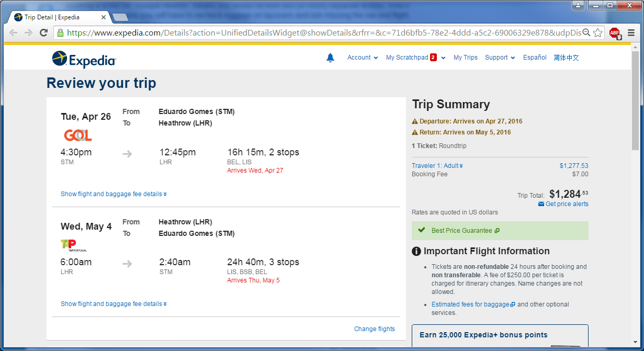Go back to the previous page
Image resolution: width=644 pixels, height=351 pixels.
[14, 32]
